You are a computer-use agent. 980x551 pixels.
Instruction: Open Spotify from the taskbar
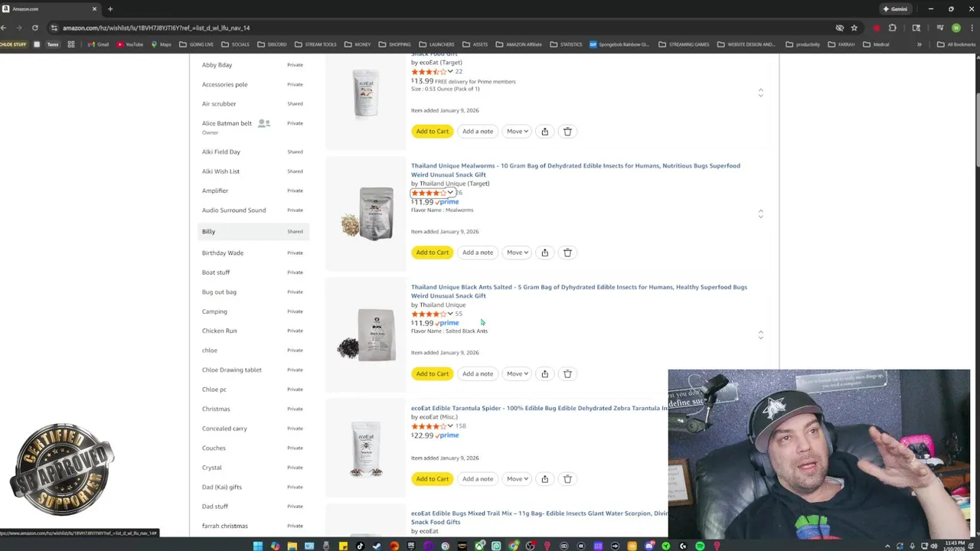click(700, 546)
